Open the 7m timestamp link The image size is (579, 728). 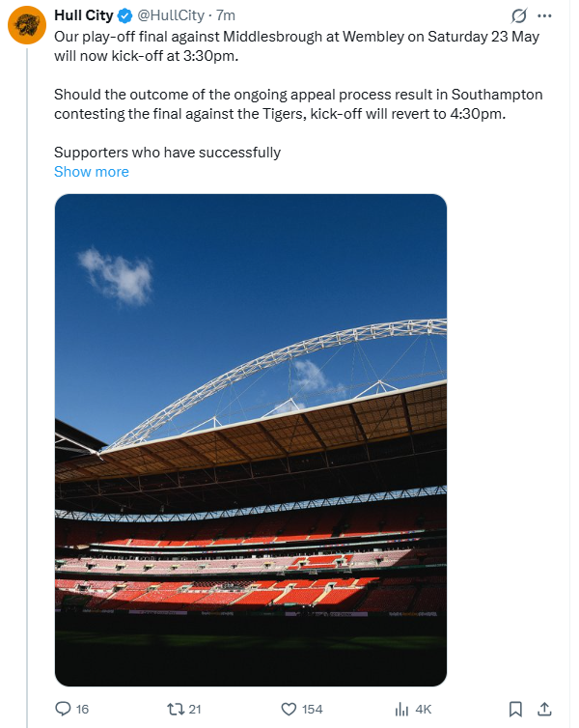[x=226, y=15]
